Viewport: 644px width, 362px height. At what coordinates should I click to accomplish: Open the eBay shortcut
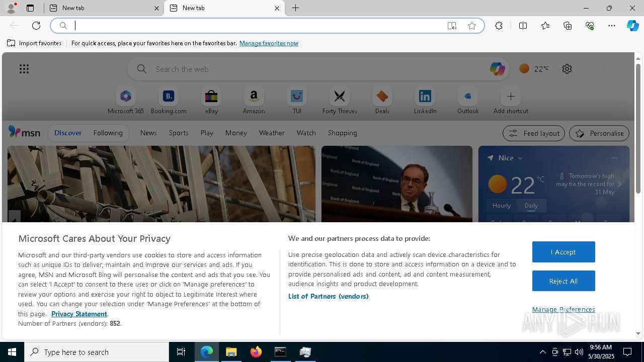211,101
